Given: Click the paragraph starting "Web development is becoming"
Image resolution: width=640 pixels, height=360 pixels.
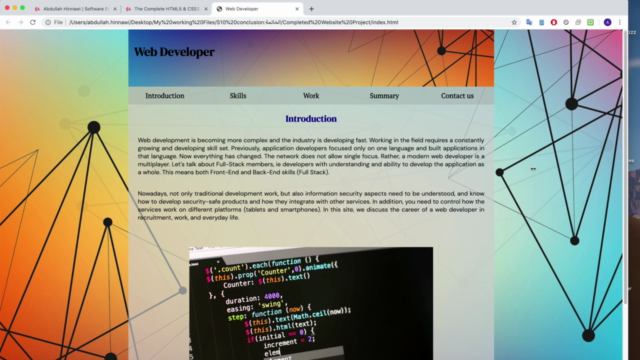Looking at the screenshot, I should coord(311,156).
